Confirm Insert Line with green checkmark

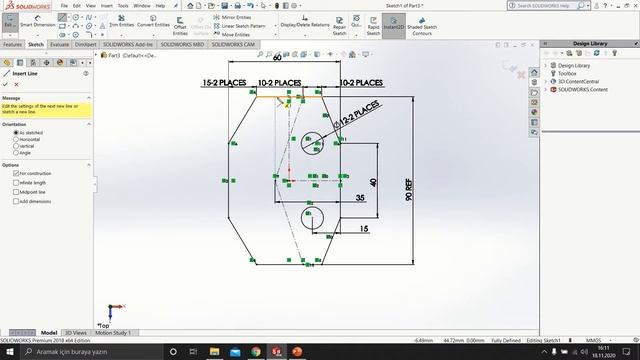pos(5,84)
